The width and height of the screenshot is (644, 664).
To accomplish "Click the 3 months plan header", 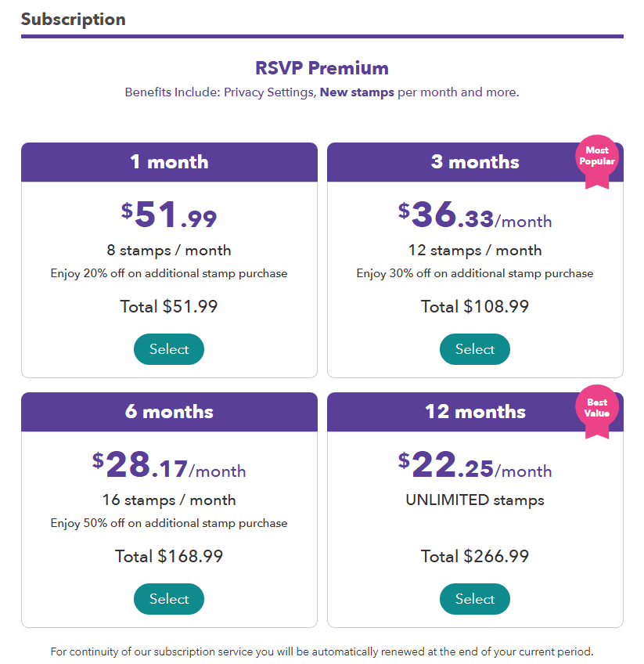I will click(474, 162).
